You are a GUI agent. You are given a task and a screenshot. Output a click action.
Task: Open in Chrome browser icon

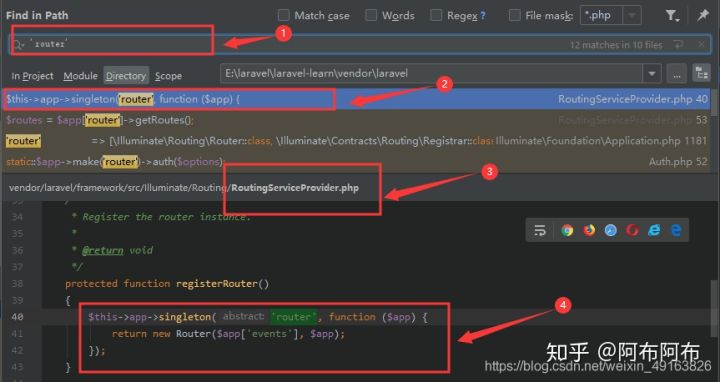click(x=567, y=230)
